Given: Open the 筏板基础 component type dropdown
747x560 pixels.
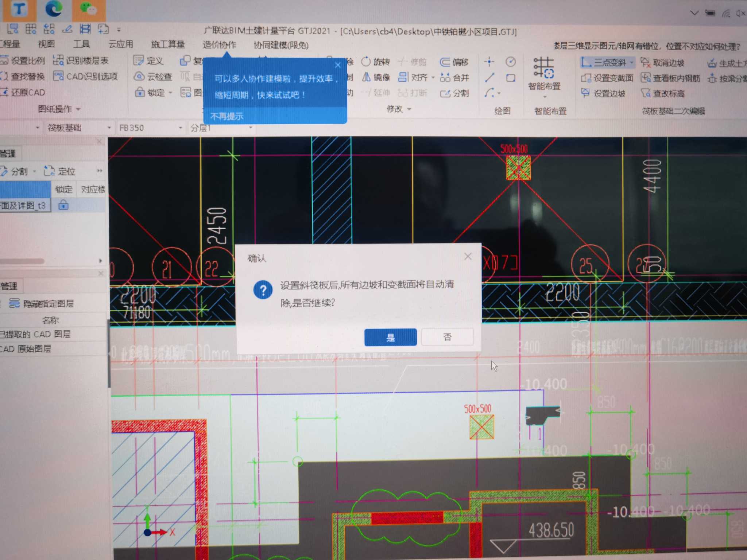Looking at the screenshot, I should (109, 128).
